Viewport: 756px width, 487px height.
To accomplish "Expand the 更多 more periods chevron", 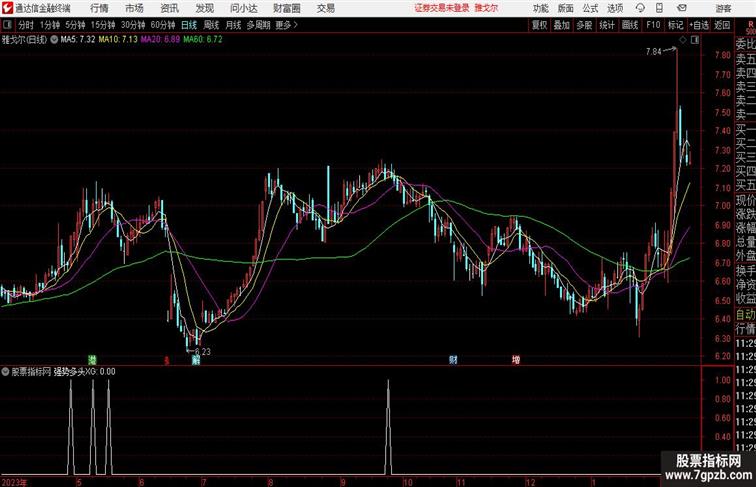I will click(x=286, y=25).
